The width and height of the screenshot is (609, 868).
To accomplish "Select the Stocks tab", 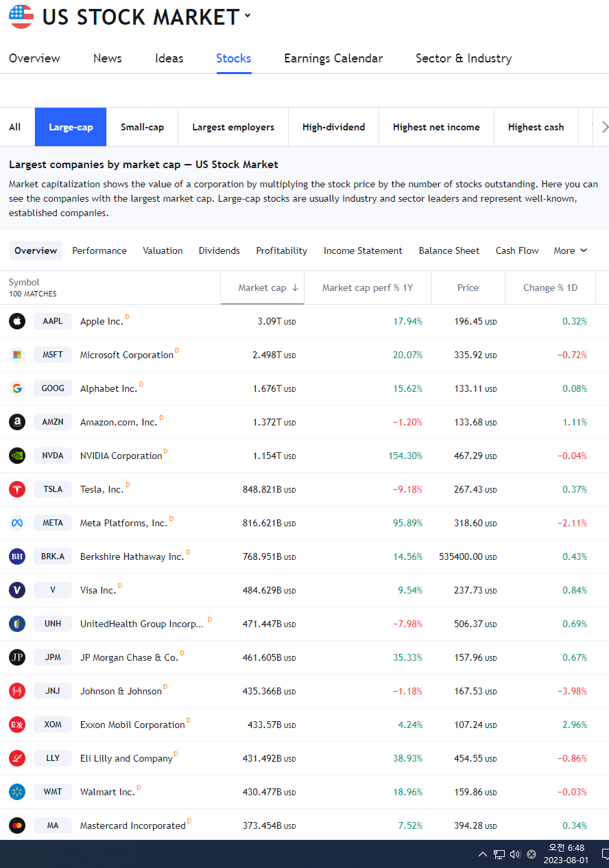I will pyautogui.click(x=234, y=58).
